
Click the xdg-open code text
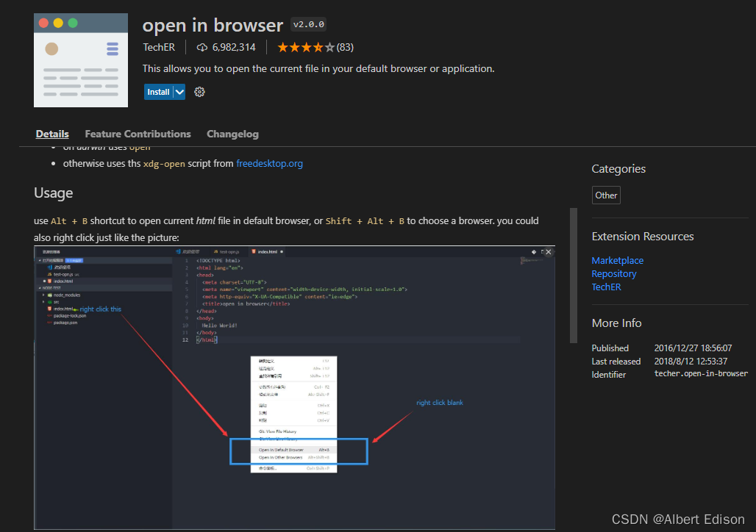pos(164,164)
